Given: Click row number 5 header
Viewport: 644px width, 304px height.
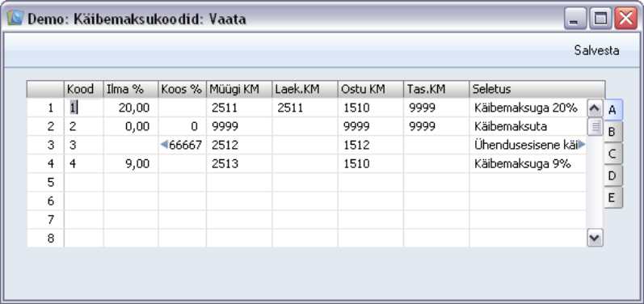Looking at the screenshot, I should (x=45, y=183).
